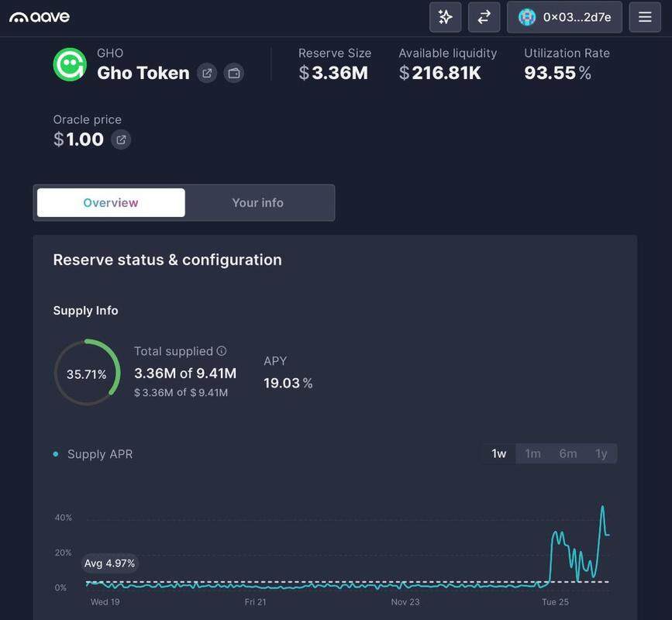Click add-to-wallet icon beside Gho Token
This screenshot has height=620, width=672.
(x=234, y=74)
